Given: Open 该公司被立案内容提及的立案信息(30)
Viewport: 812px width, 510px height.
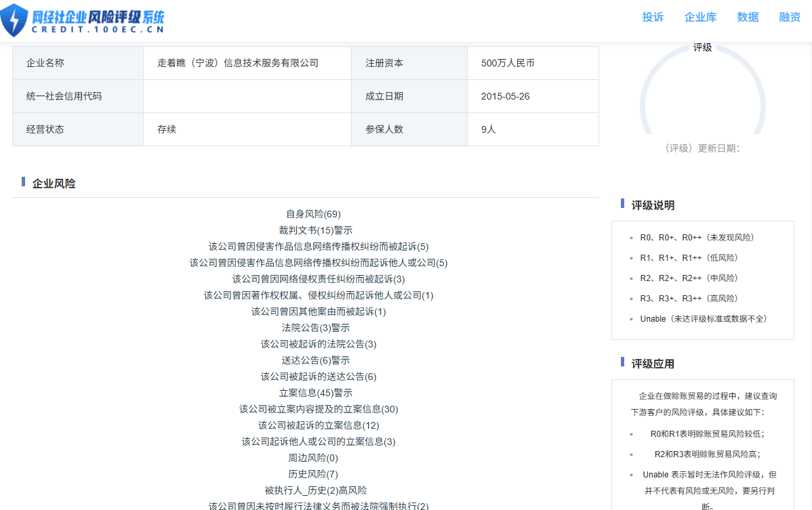Looking at the screenshot, I should pyautogui.click(x=319, y=410).
